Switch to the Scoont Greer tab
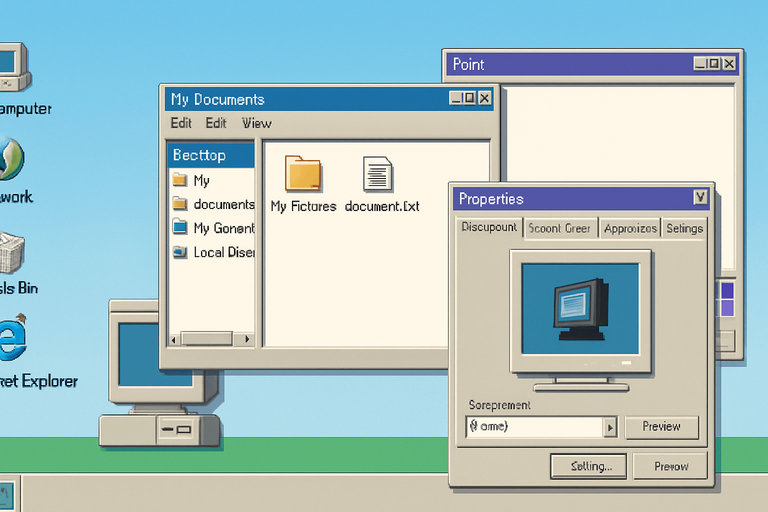The image size is (768, 512). click(559, 228)
